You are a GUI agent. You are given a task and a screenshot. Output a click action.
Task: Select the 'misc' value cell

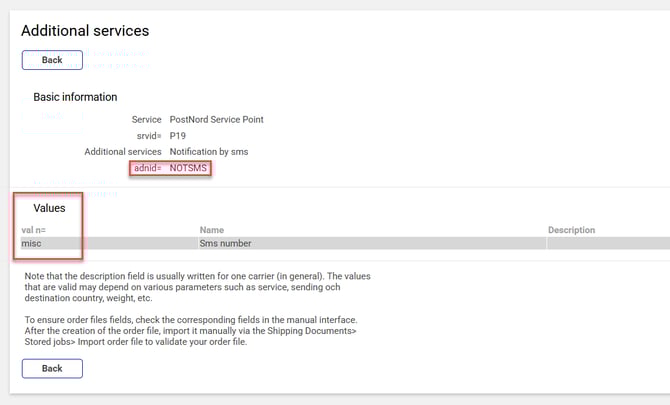31,243
